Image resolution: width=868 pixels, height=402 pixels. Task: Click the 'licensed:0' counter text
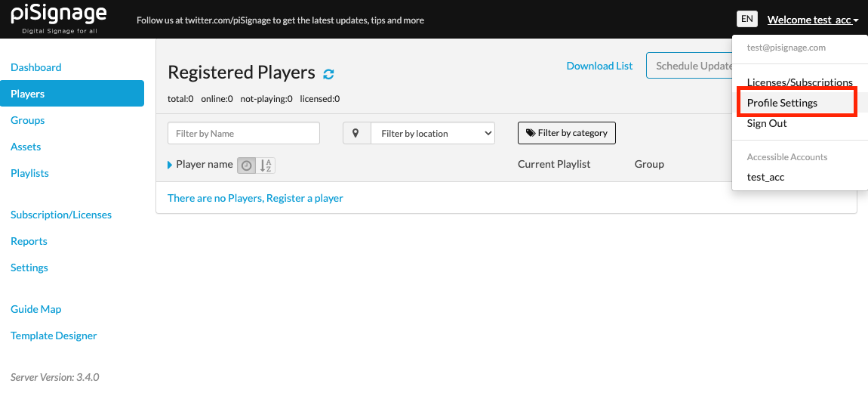click(x=320, y=99)
